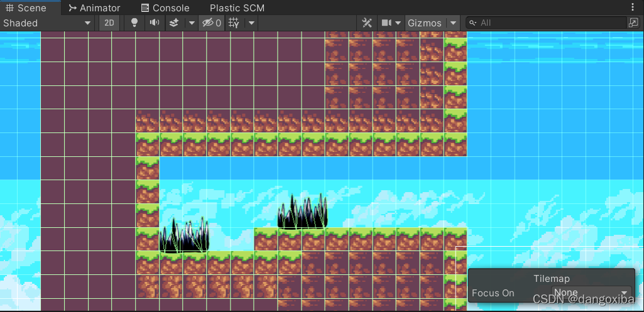
Task: Toggle the 2D view mode button
Action: 109,23
